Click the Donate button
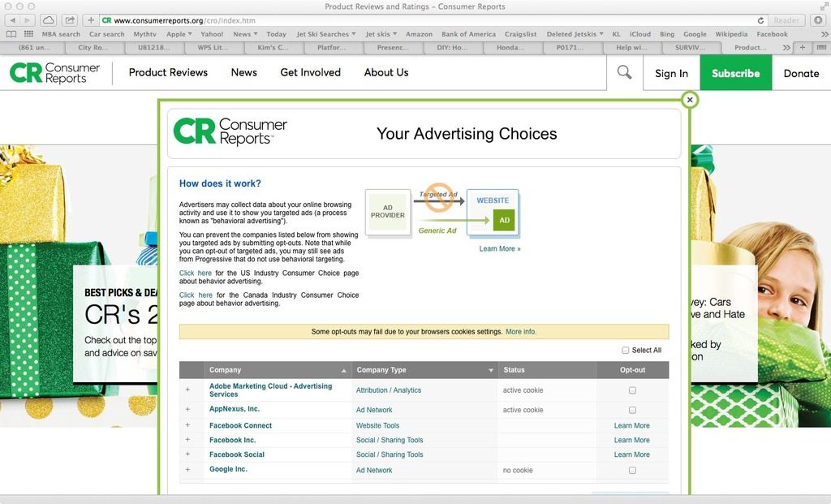831x504 pixels. 801,73
